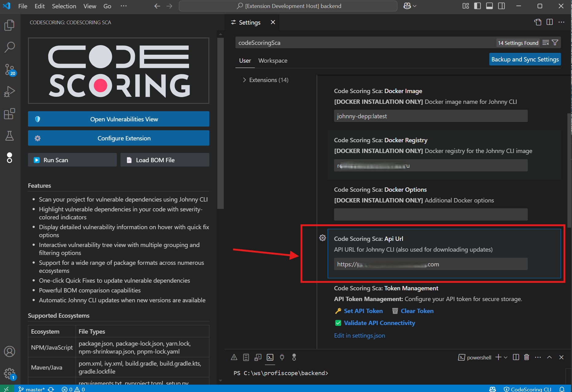
Task: Open the CodeScoring view in activity bar
Action: tap(10, 158)
